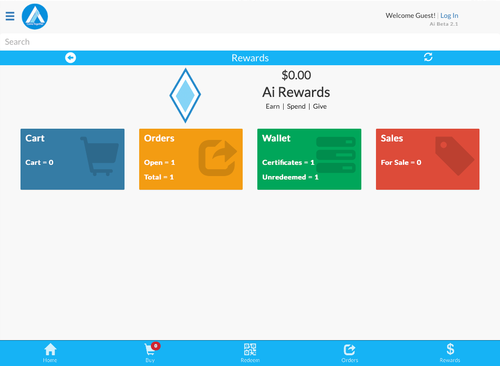Open the red Sales tile
This screenshot has height=366, width=500.
[x=428, y=159]
